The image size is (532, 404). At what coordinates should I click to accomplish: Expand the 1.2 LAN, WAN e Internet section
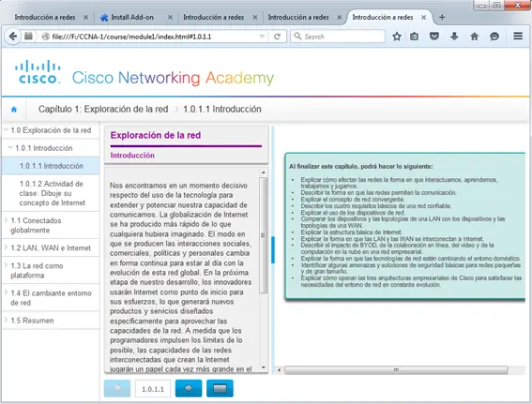point(7,247)
